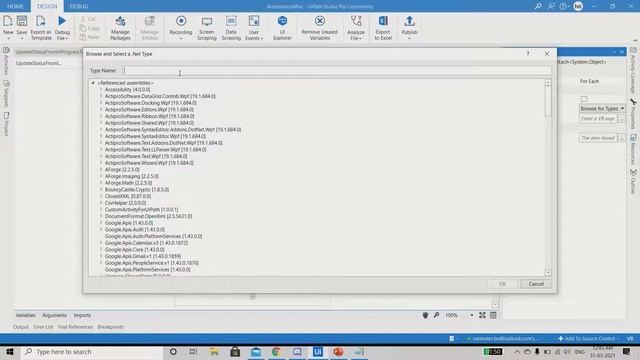Screen dimensions: 640x360
Task: Click the Cancel button in dialog
Action: coord(536,284)
